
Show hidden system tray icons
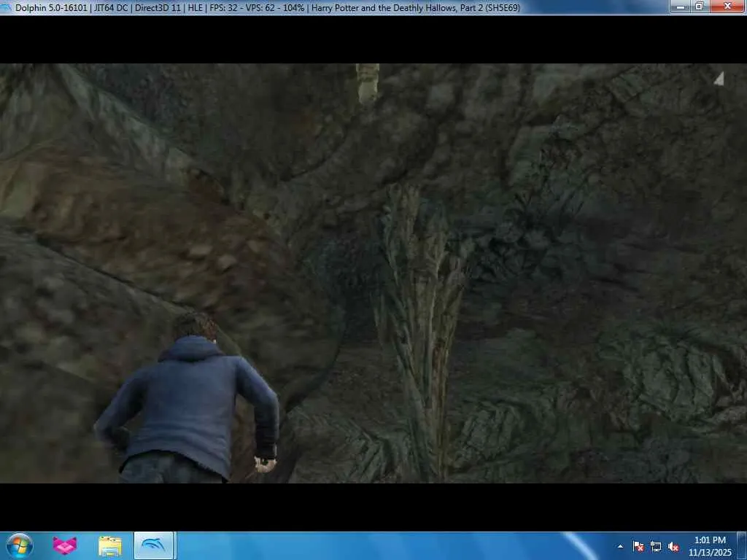(620, 547)
